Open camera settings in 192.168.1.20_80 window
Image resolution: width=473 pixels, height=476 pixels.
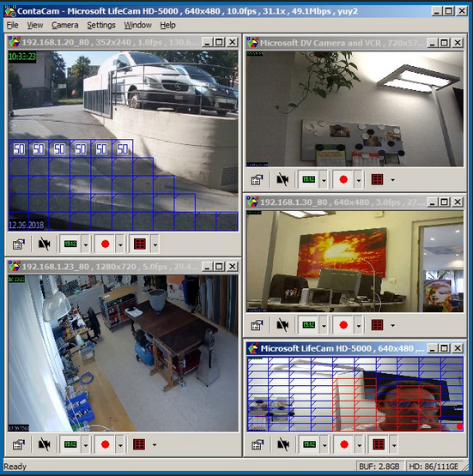[x=19, y=244]
